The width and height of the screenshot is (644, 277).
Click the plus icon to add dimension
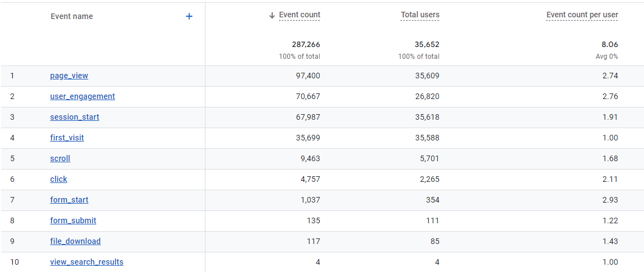(189, 16)
